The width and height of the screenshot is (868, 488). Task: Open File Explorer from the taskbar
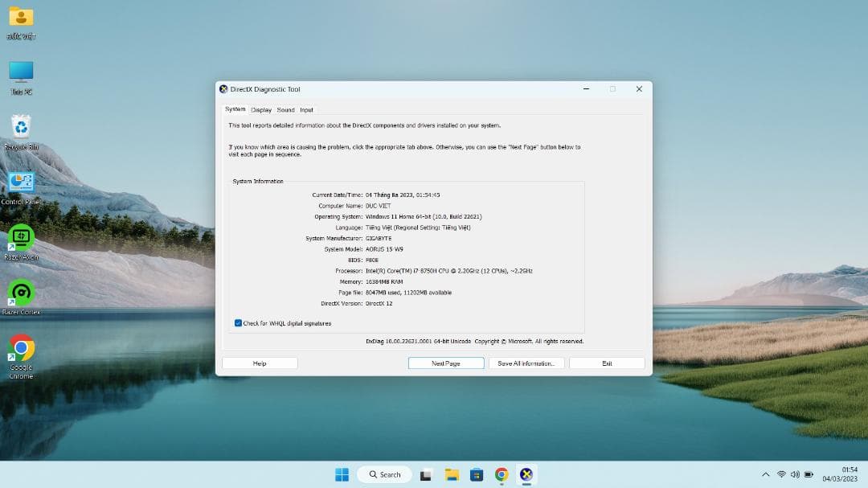tap(451, 474)
